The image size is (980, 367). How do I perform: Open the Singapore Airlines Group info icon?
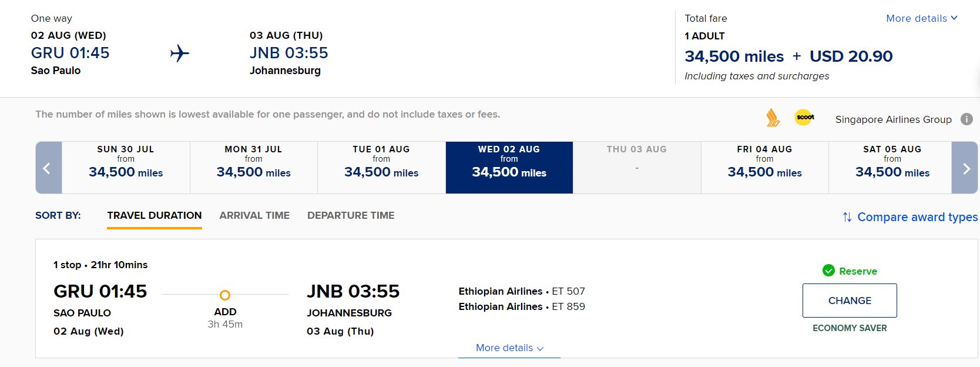pos(966,119)
